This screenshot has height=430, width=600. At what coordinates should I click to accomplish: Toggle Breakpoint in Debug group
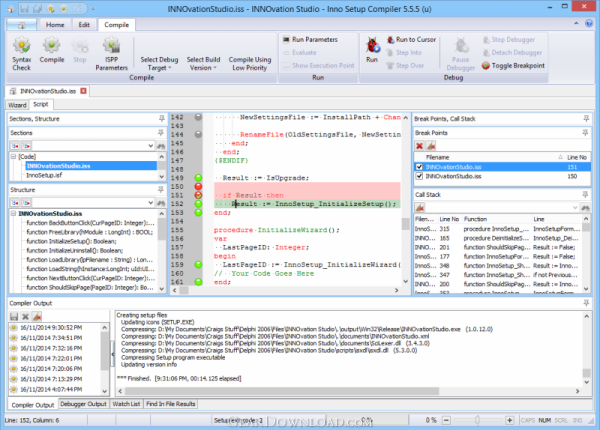[513, 65]
